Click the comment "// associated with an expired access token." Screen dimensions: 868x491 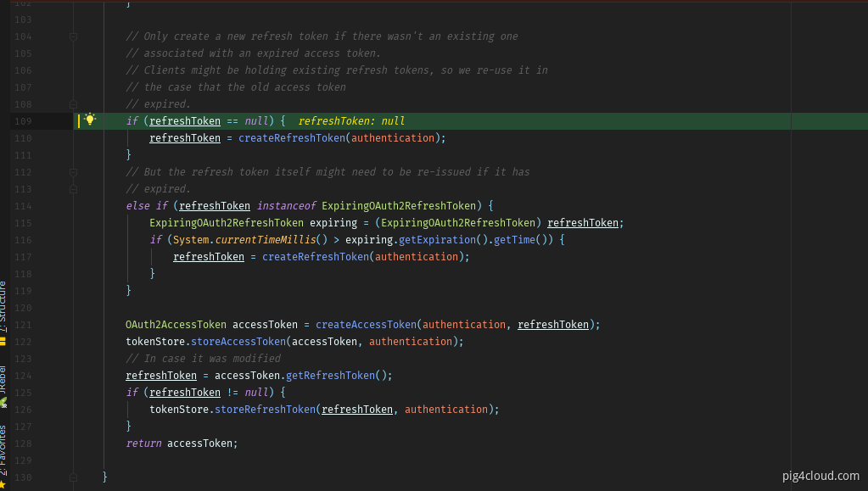[x=254, y=53]
